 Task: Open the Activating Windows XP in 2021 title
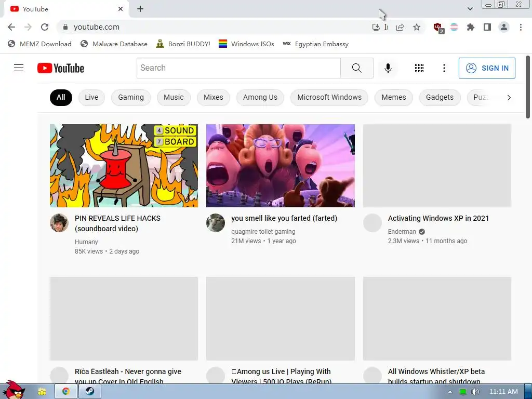(x=438, y=218)
